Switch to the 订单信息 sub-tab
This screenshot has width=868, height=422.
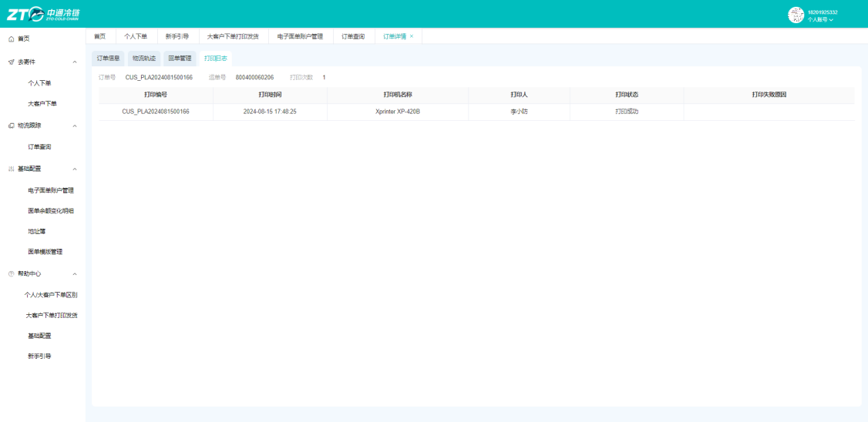tap(108, 58)
